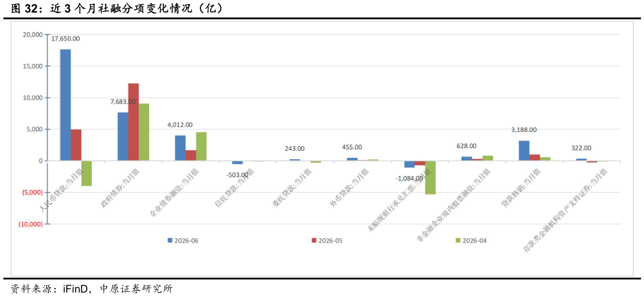Click the tall blue 人民币贷款 bar

65,105
